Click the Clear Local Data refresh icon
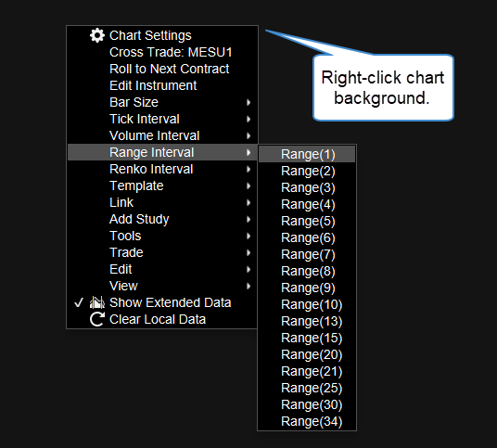 (97, 319)
